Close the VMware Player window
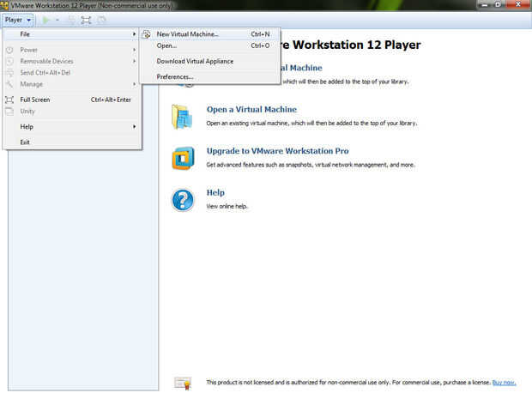Viewport: 532px width, 399px height. point(518,4)
